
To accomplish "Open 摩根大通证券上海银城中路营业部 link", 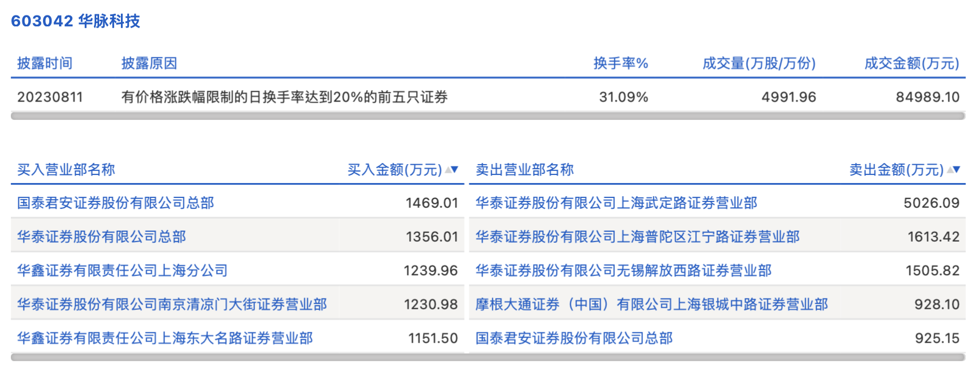I will pyautogui.click(x=652, y=305).
